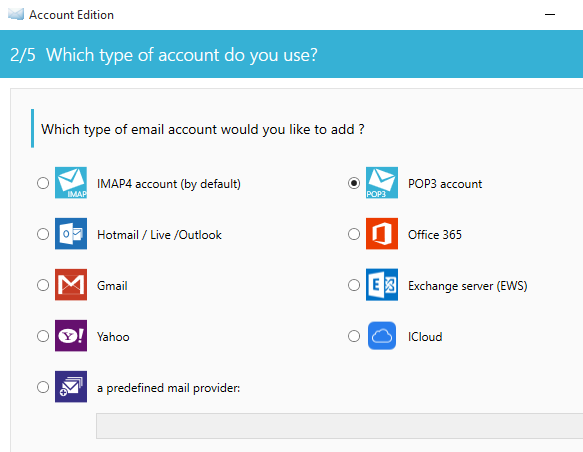Pick the Gmail radio button

43,285
